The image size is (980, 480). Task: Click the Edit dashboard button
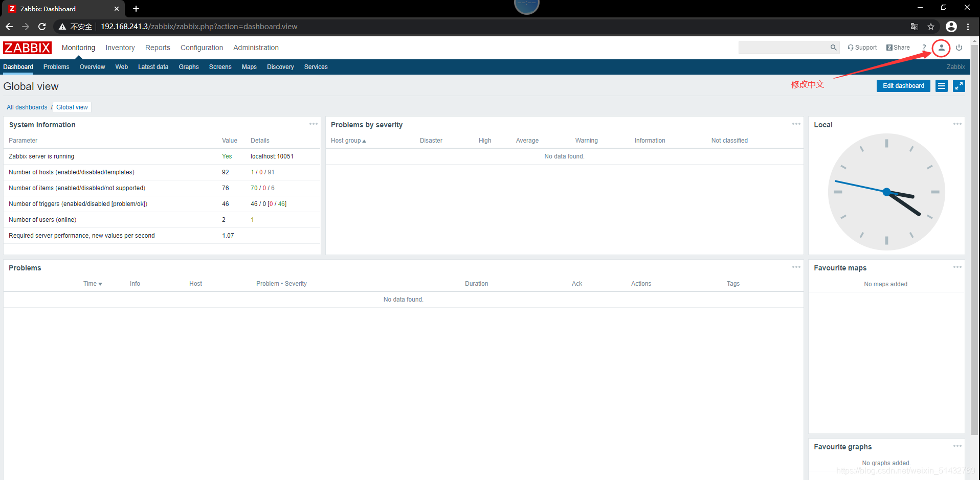point(903,86)
